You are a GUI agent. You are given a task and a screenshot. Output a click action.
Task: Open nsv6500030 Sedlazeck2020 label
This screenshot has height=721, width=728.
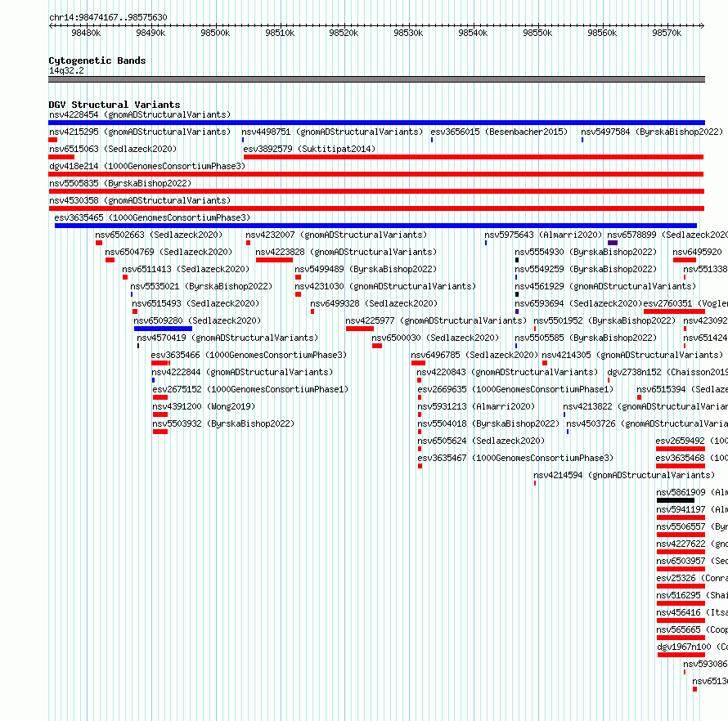[x=435, y=338]
